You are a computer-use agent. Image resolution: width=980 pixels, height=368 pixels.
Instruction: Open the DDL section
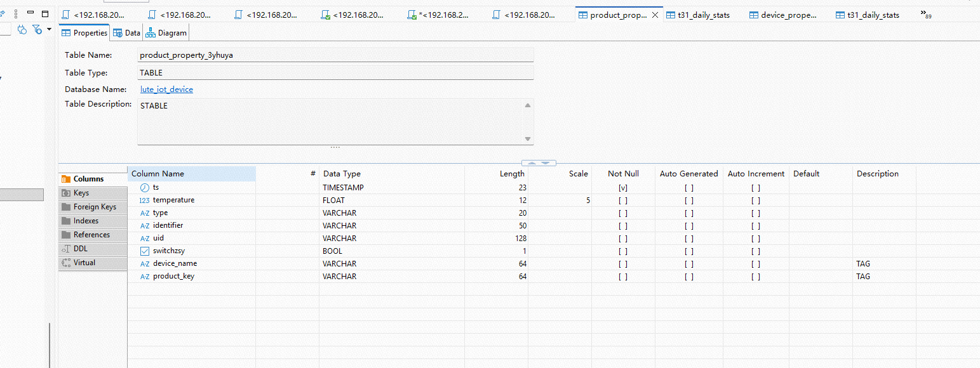pyautogui.click(x=80, y=249)
